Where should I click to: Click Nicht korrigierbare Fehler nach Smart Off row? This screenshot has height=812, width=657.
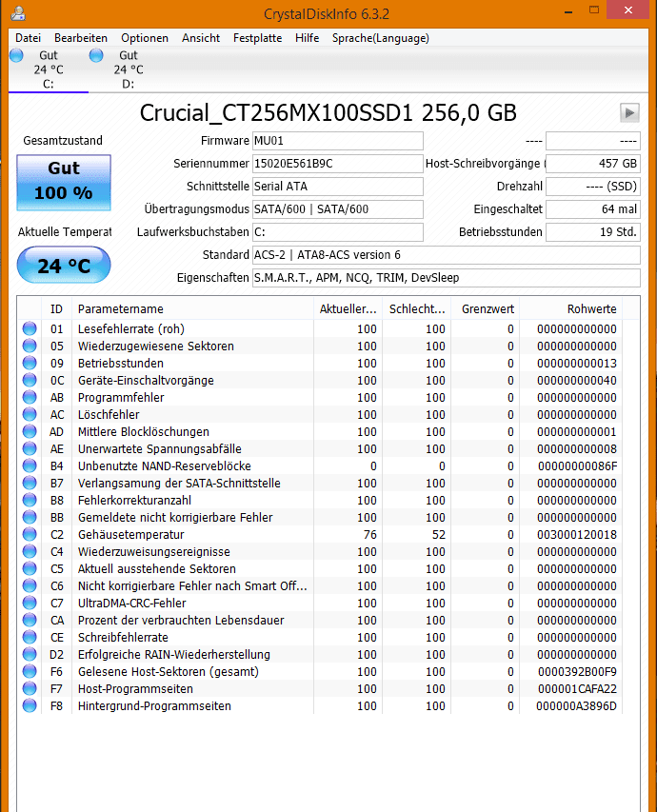[320, 585]
